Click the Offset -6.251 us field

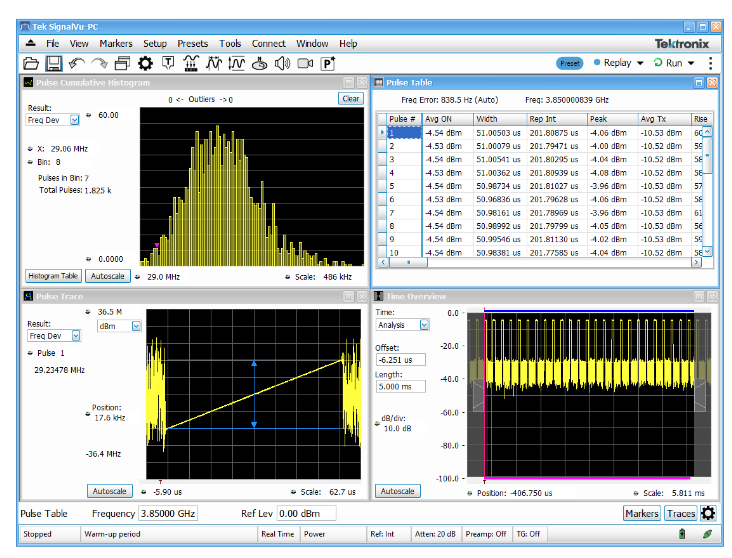tap(401, 360)
